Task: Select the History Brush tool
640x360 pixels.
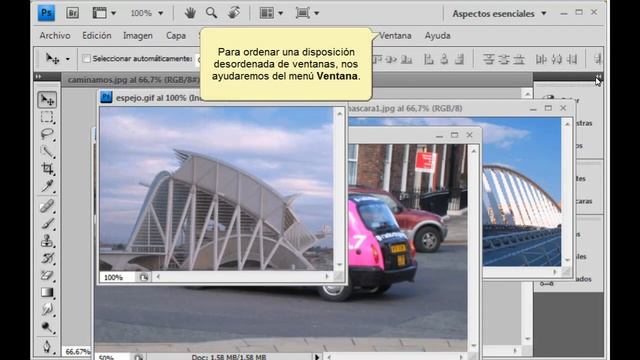Action: (47, 258)
